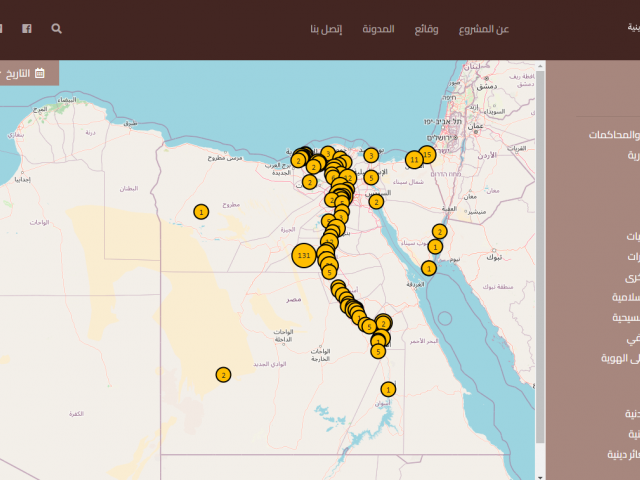The height and width of the screenshot is (480, 640).
Task: Select the cluster marker labeled 11
Action: [x=414, y=159]
